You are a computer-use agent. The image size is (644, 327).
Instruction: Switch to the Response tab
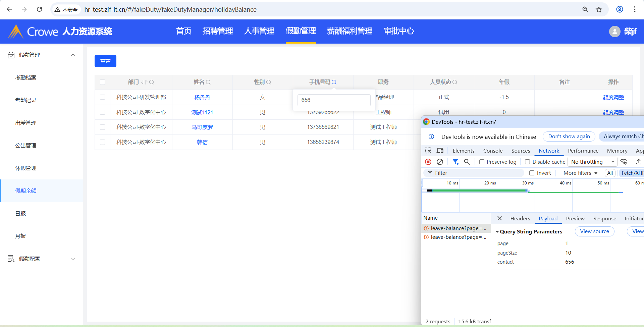pyautogui.click(x=604, y=219)
